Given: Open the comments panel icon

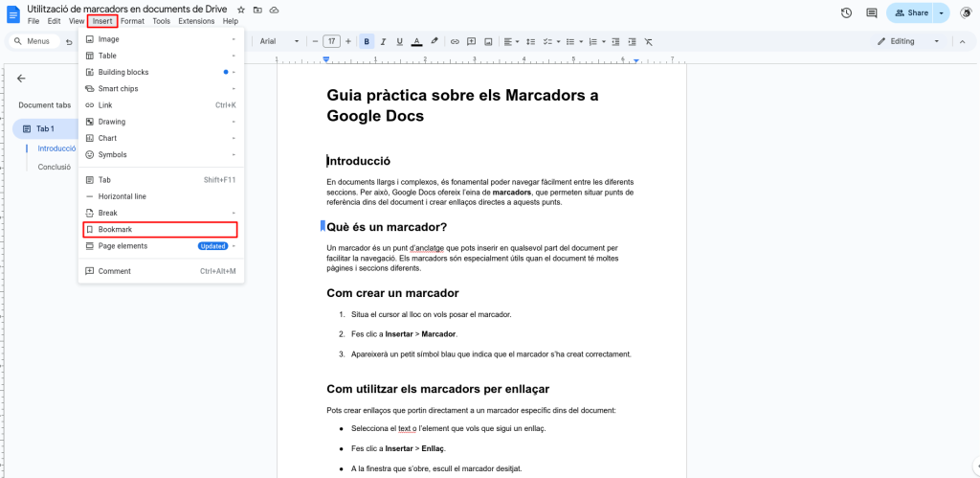Looking at the screenshot, I should 871,12.
